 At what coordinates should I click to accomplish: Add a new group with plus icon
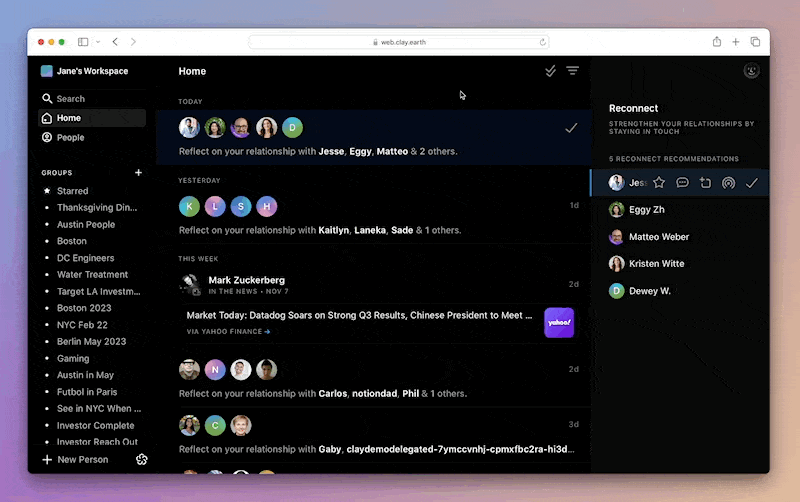pos(138,172)
